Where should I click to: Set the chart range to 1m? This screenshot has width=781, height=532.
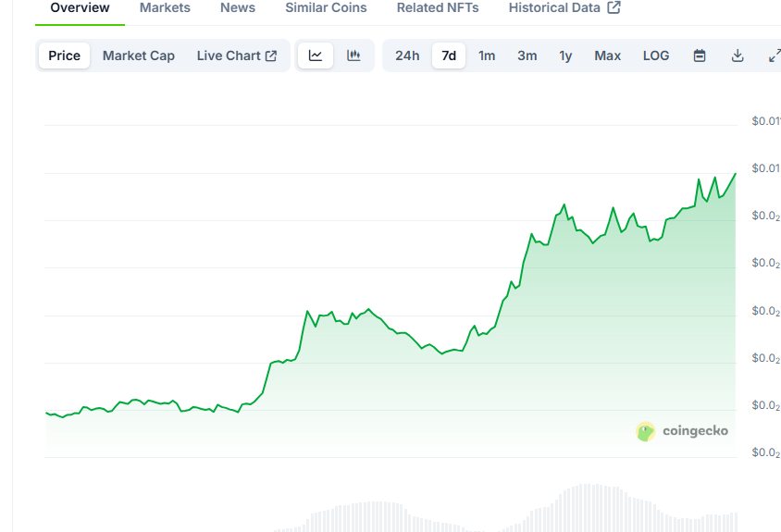[x=487, y=56]
